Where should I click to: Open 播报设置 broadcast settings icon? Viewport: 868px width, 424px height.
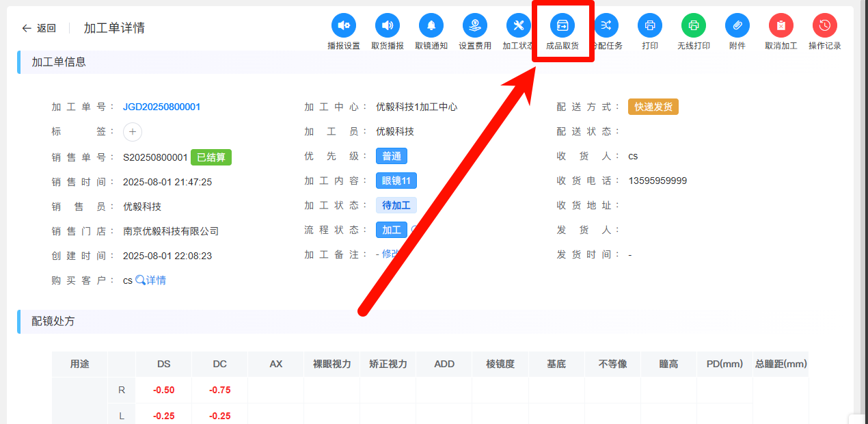click(344, 26)
